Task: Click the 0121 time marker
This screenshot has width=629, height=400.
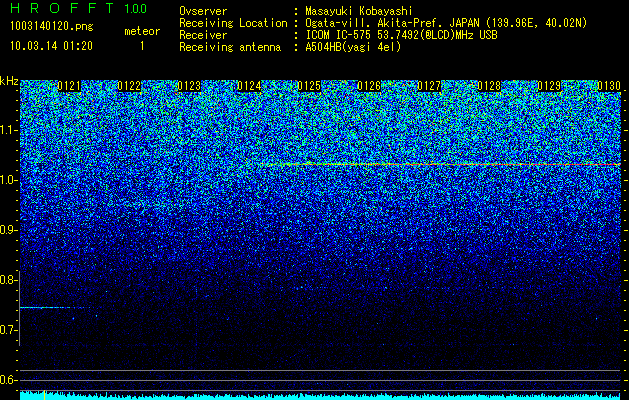Action: click(x=69, y=86)
